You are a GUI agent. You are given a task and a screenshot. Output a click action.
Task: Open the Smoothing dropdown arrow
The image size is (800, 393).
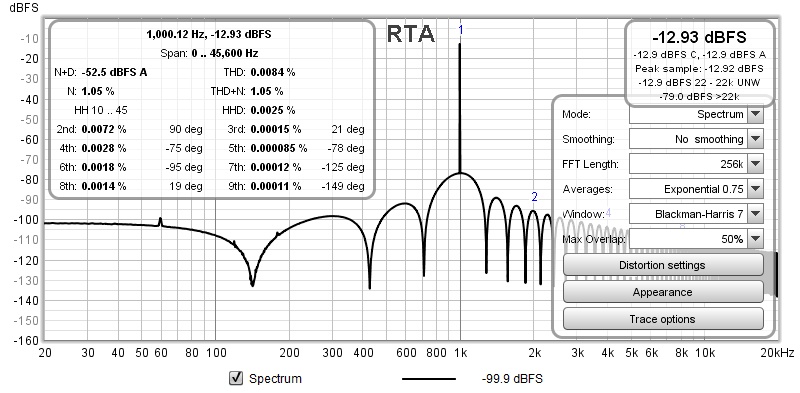(755, 139)
